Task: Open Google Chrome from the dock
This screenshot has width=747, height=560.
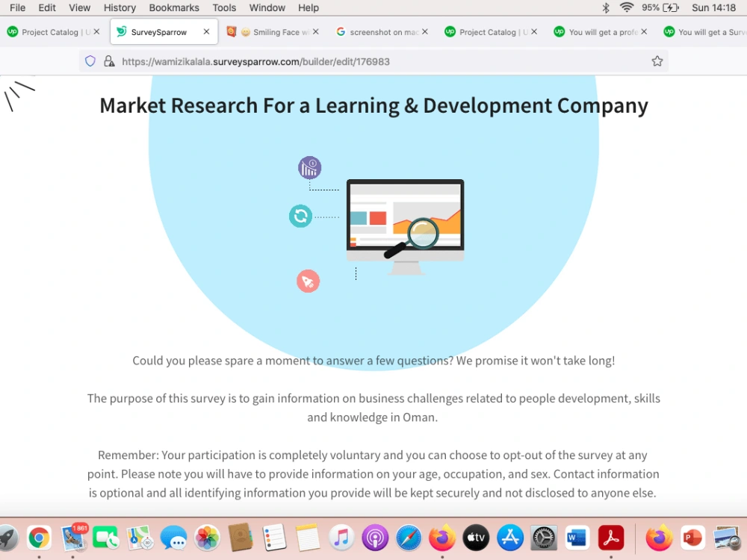Action: [x=39, y=538]
